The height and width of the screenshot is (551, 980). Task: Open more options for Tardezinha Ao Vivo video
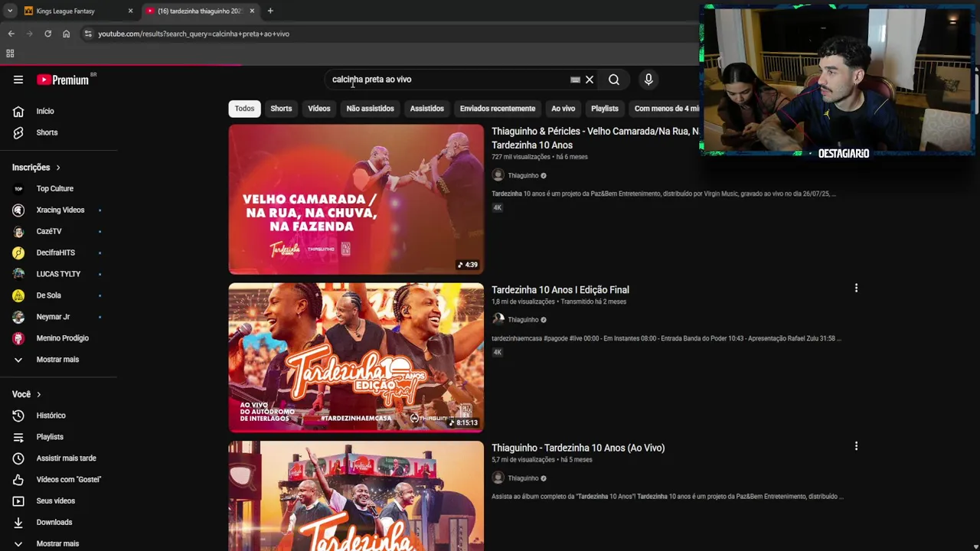coord(856,446)
